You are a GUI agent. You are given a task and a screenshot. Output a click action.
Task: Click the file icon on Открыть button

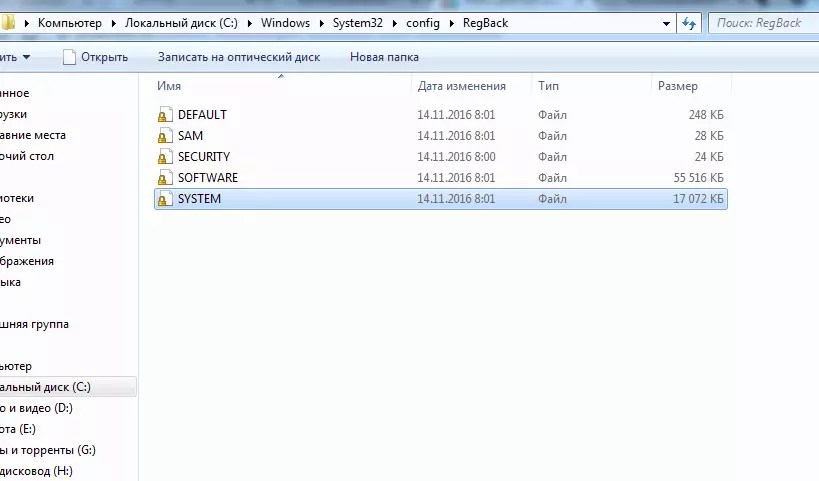69,57
